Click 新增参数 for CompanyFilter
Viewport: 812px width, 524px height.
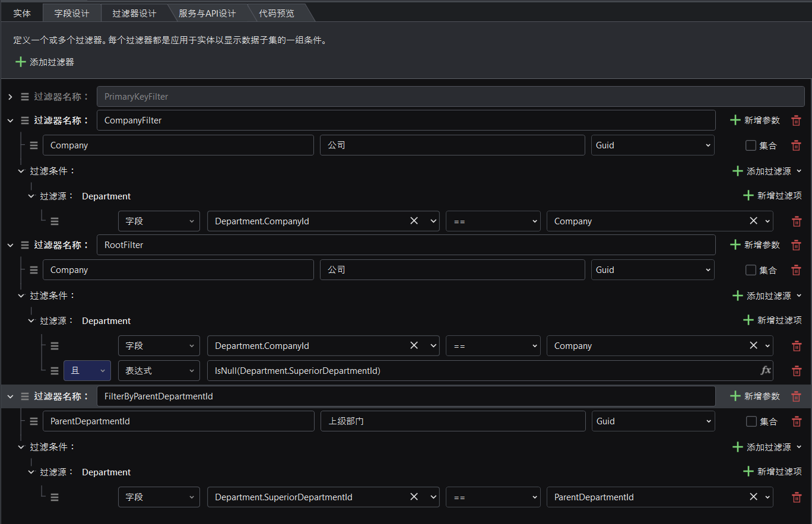tap(755, 120)
